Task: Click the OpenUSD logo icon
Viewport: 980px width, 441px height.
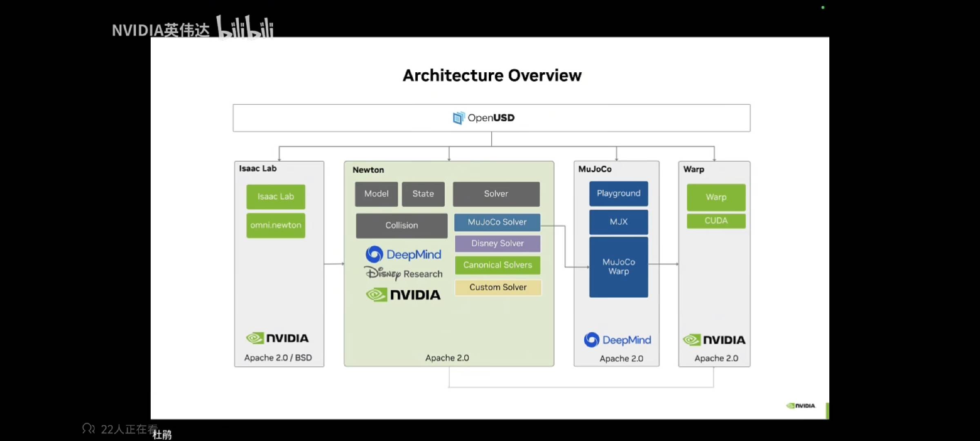Action: [459, 118]
